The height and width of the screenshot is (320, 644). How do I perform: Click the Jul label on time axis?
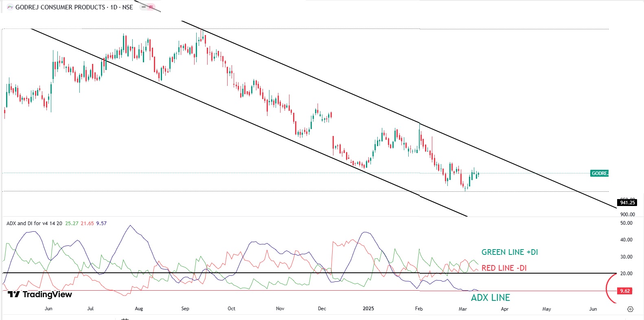click(90, 309)
